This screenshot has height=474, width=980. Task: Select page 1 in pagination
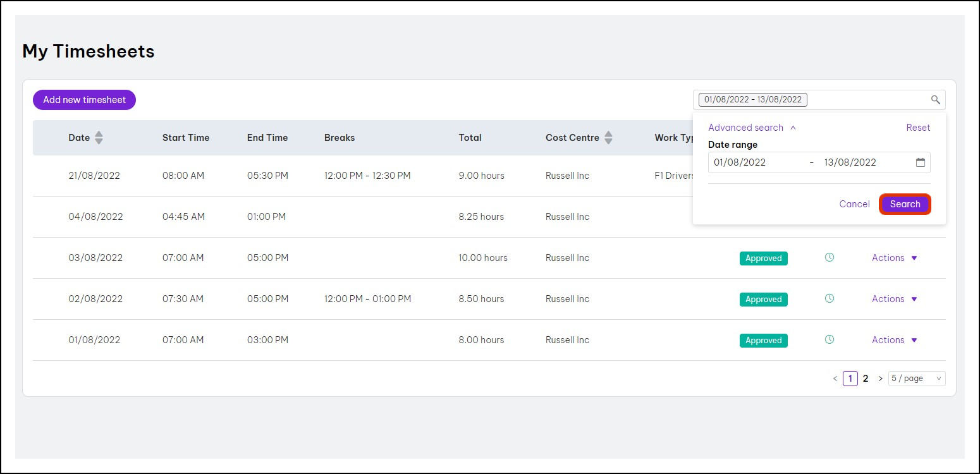click(x=850, y=379)
